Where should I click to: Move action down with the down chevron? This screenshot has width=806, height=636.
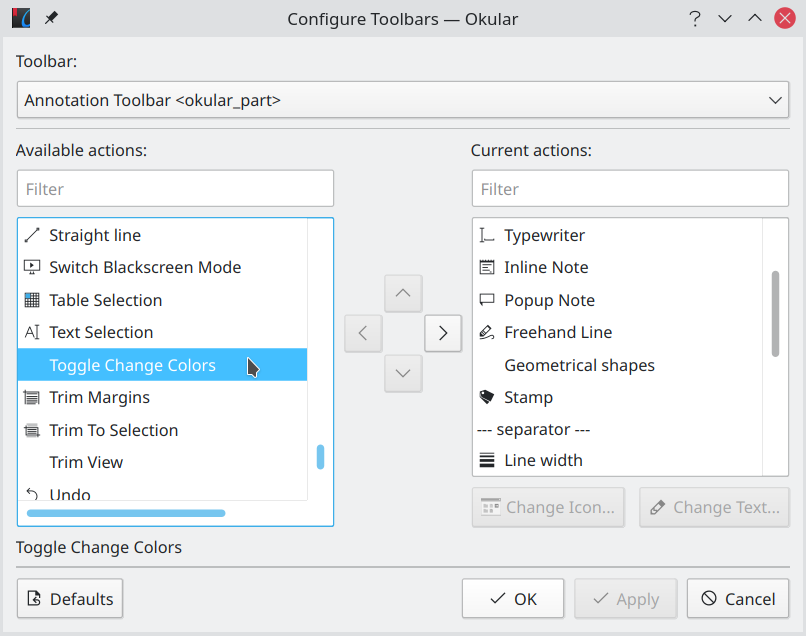[x=403, y=373]
